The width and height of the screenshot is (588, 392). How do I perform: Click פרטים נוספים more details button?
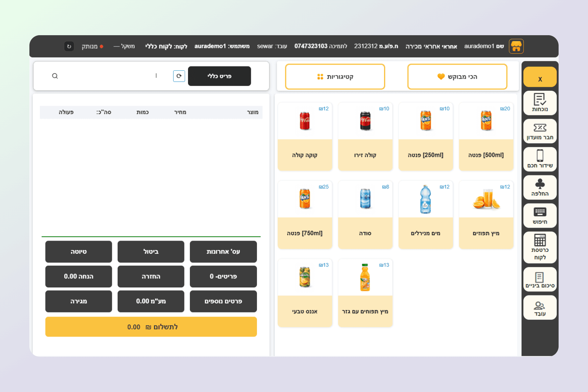click(223, 301)
